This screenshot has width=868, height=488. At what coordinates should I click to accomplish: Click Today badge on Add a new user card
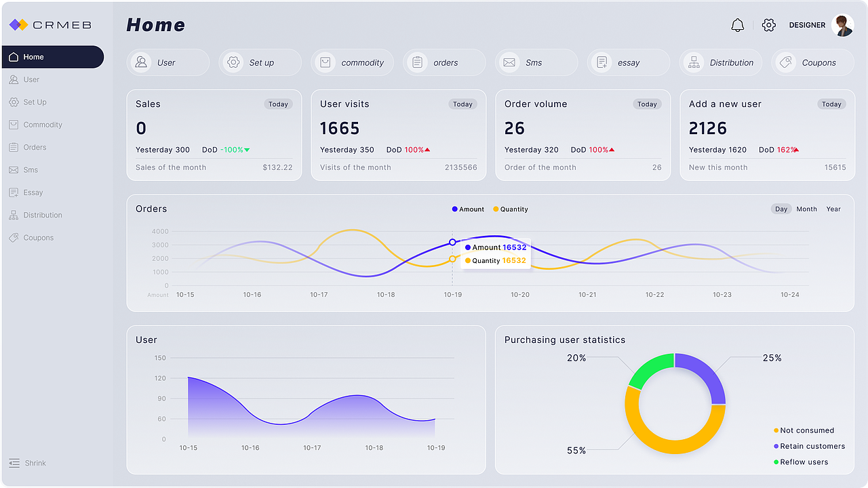pyautogui.click(x=831, y=104)
